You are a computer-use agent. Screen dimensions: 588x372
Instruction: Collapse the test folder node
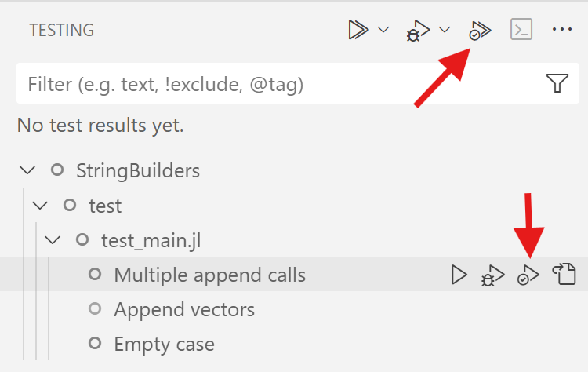[40, 206]
